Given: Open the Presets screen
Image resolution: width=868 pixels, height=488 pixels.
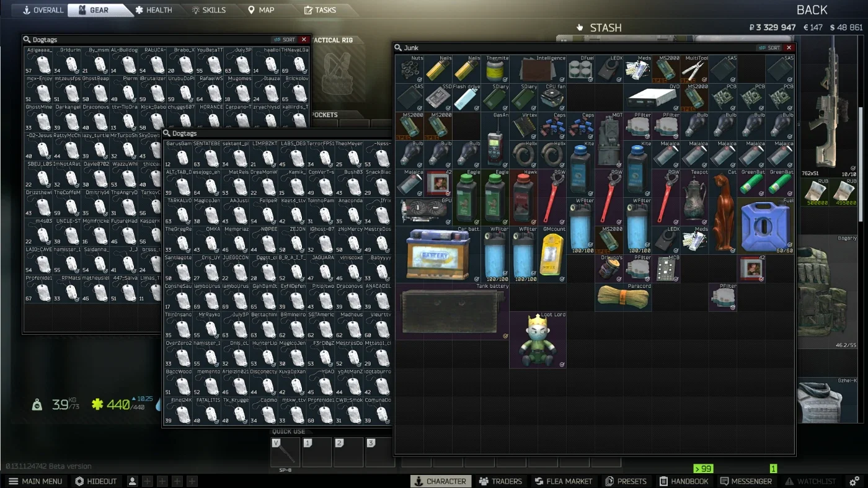Looking at the screenshot, I should pyautogui.click(x=626, y=481).
